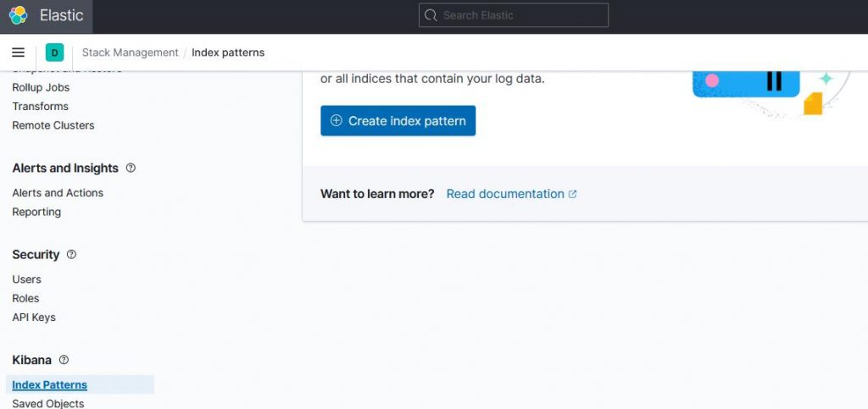Click the Want to learn more text

pyautogui.click(x=377, y=194)
